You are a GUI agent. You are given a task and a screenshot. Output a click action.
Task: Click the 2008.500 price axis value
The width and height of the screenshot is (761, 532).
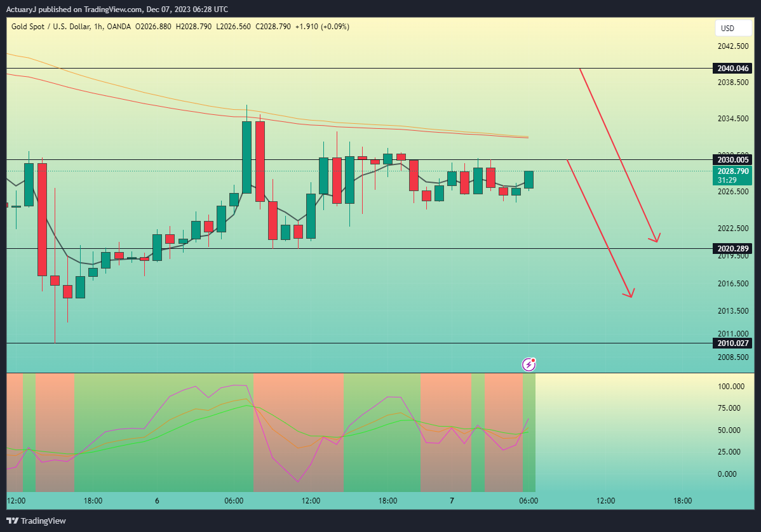coord(733,357)
